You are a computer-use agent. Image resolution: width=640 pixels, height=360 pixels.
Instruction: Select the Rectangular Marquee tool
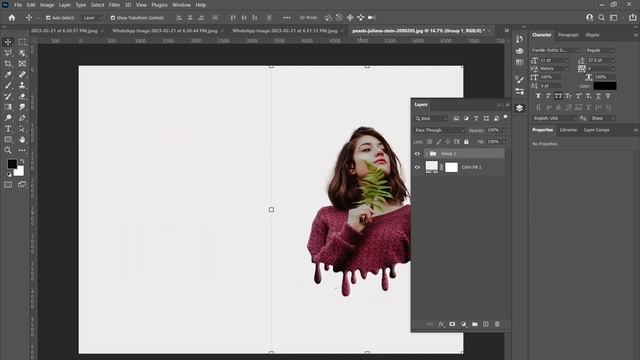point(22,42)
